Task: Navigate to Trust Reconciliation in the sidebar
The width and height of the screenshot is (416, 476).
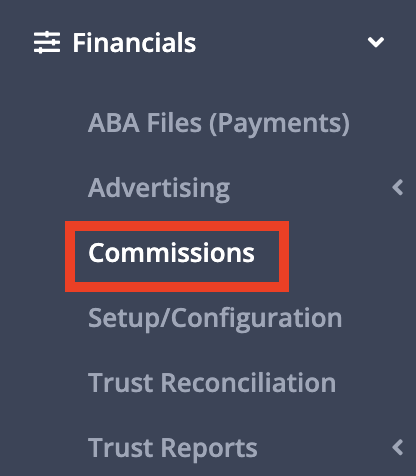Action: coord(212,383)
